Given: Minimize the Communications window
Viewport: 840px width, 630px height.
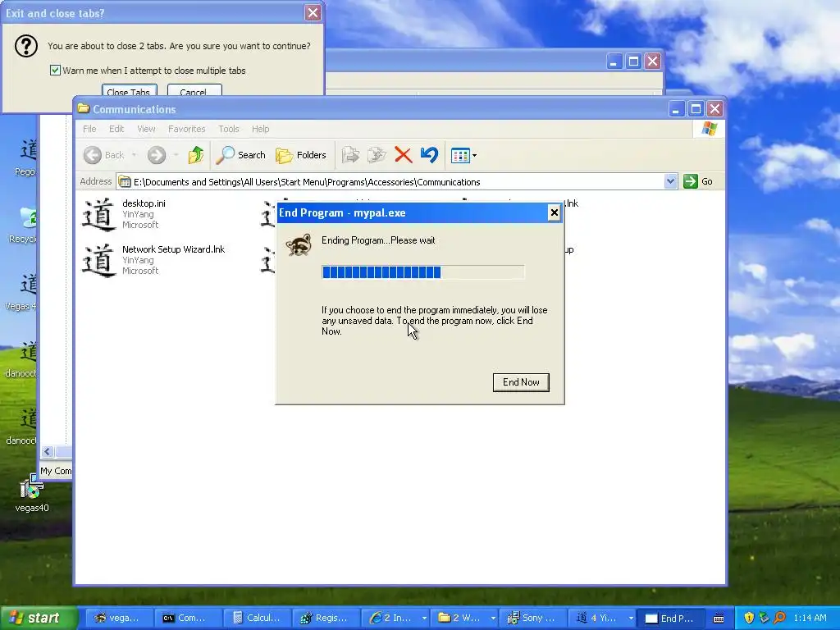Looking at the screenshot, I should pyautogui.click(x=676, y=109).
